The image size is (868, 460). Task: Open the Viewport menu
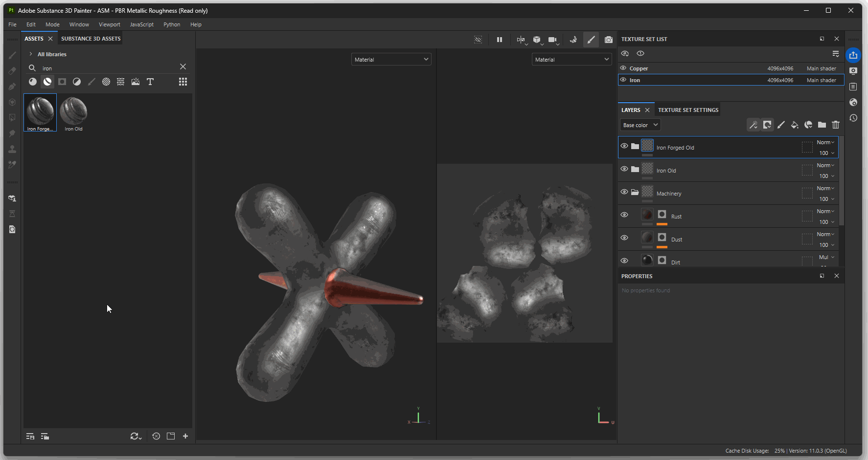click(109, 24)
